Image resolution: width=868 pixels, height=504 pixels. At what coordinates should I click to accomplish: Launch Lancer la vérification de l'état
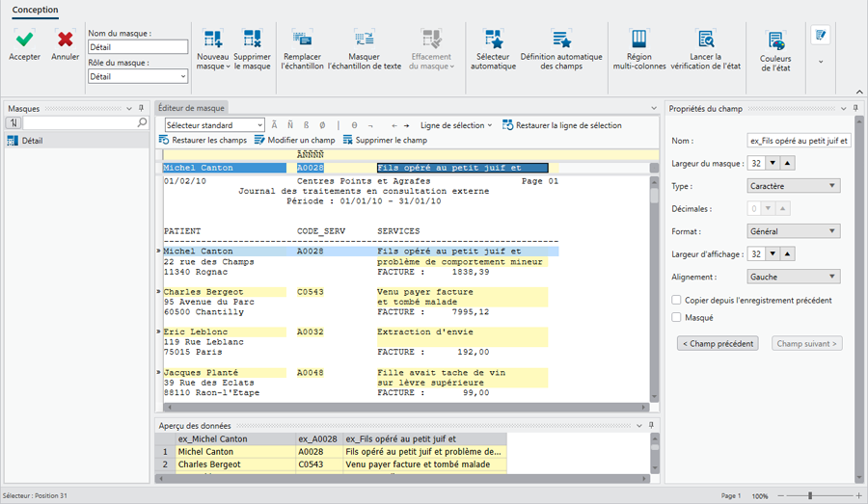click(x=706, y=40)
